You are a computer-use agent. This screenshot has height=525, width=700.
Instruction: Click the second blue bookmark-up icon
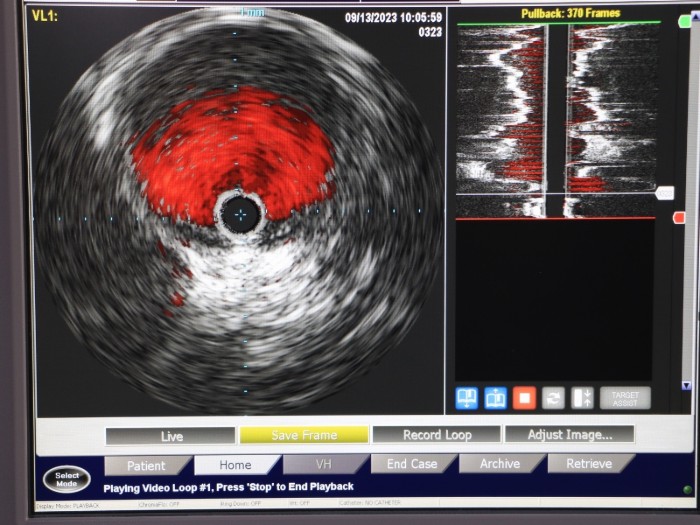pyautogui.click(x=496, y=397)
